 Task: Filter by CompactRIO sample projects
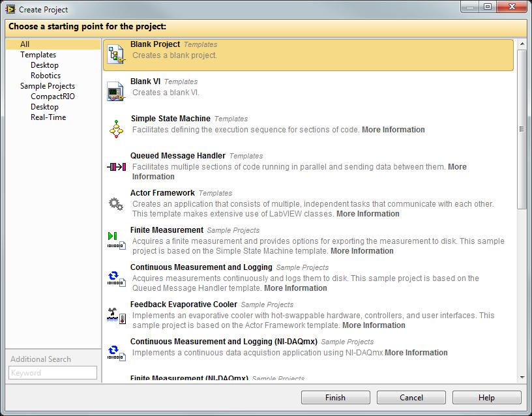pos(53,97)
